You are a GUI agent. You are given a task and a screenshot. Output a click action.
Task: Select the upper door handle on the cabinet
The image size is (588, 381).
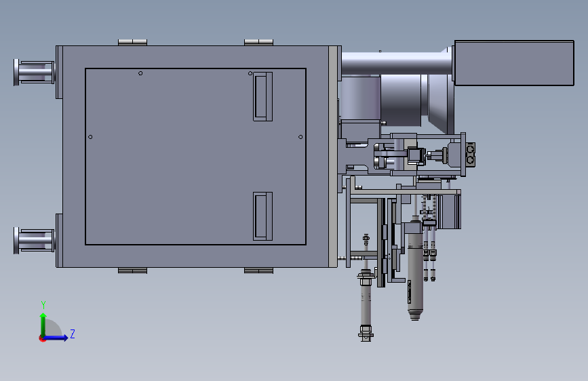pos(263,96)
